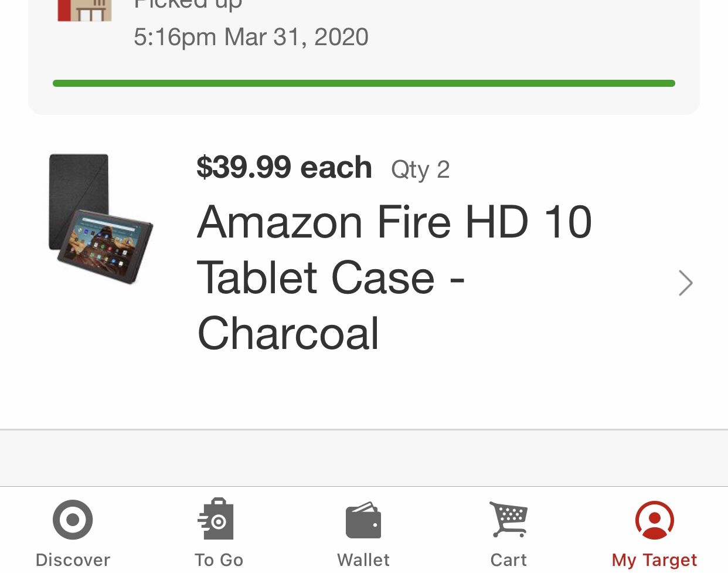
Task: Open the Wallet icon
Action: [363, 520]
